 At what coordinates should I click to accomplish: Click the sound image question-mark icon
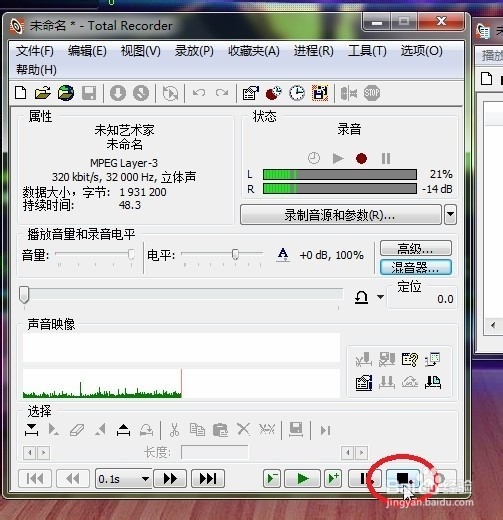click(x=409, y=359)
